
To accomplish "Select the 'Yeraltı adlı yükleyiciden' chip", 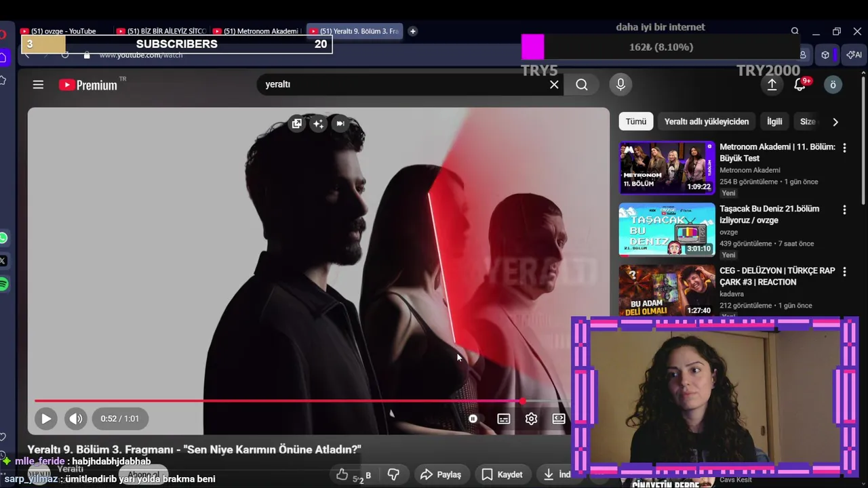I will (707, 121).
